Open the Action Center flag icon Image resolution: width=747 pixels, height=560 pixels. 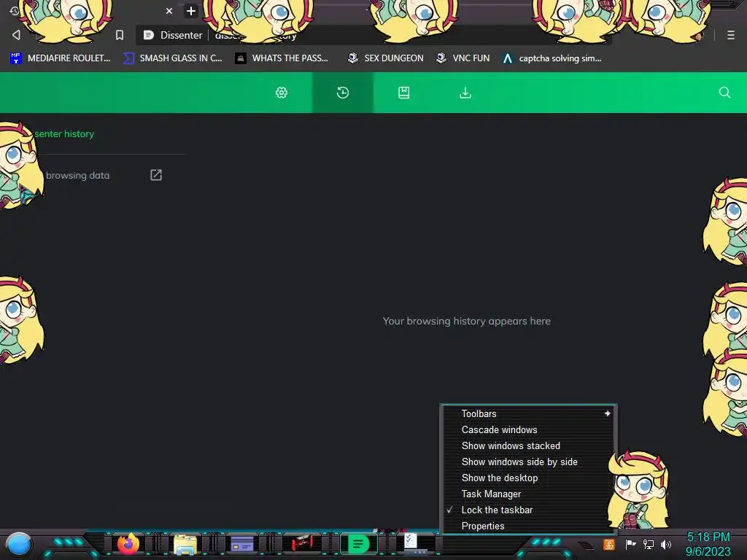(x=630, y=544)
